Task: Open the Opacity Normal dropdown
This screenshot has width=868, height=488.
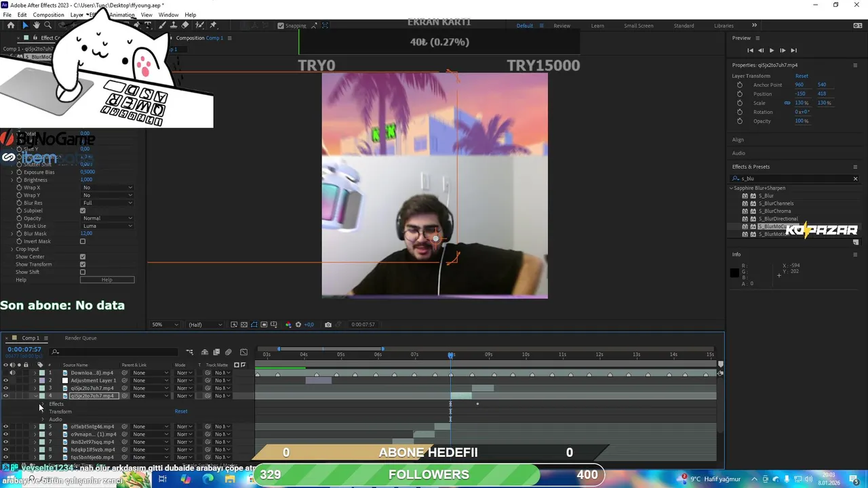Action: pyautogui.click(x=107, y=218)
